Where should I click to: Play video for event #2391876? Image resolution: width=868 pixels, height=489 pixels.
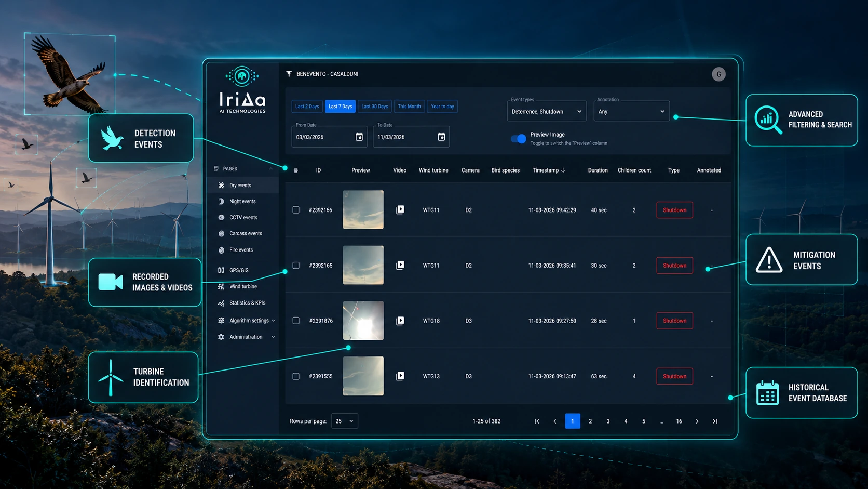(x=400, y=321)
